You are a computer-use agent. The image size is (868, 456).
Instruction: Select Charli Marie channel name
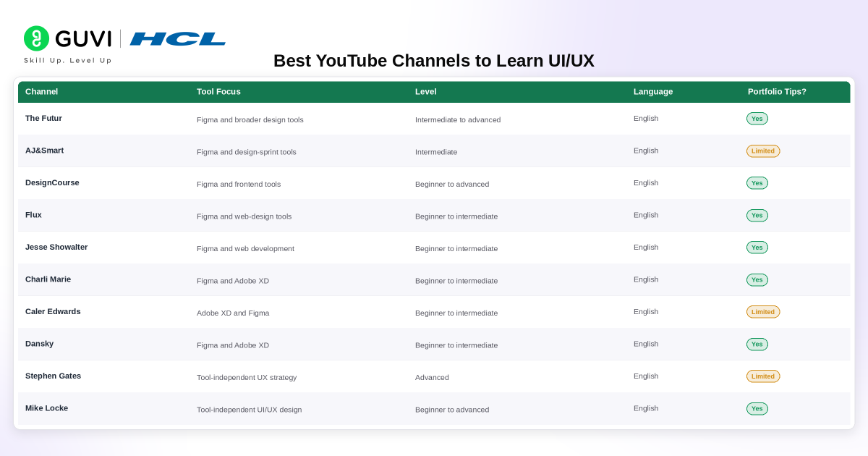48,279
